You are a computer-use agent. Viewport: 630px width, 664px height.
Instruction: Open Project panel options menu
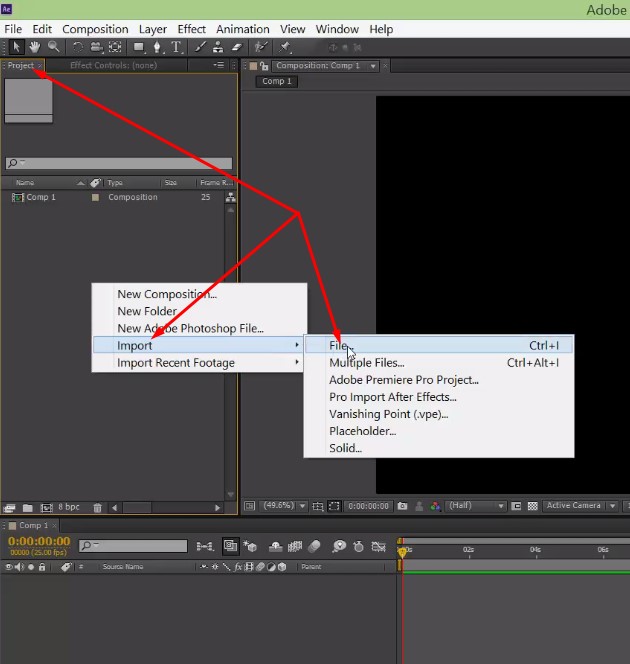point(218,65)
